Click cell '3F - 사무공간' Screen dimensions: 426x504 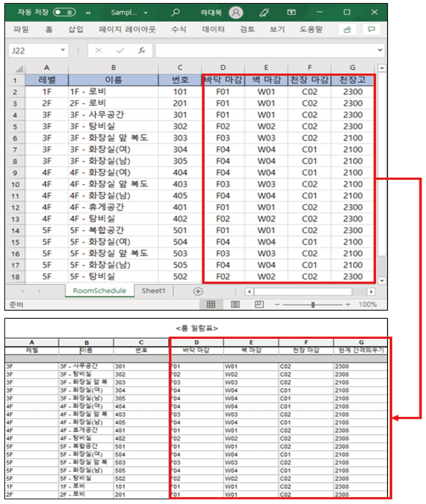(113, 115)
